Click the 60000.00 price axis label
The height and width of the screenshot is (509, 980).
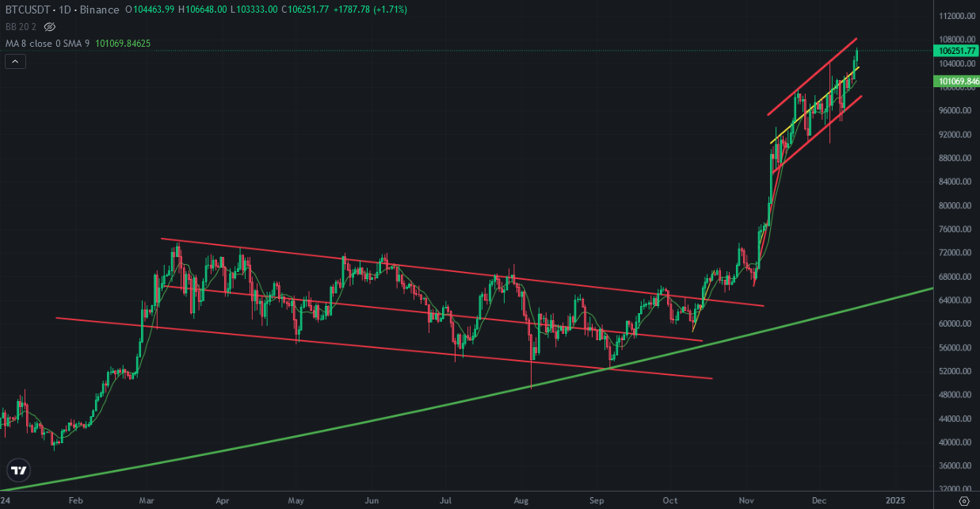click(x=957, y=324)
